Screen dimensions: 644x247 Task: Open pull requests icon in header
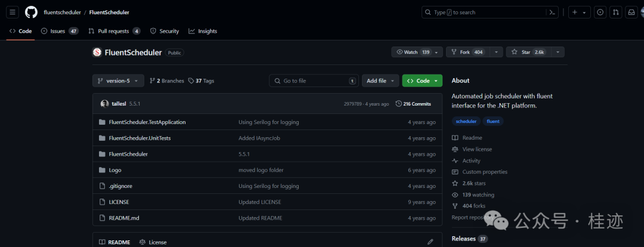coord(615,12)
